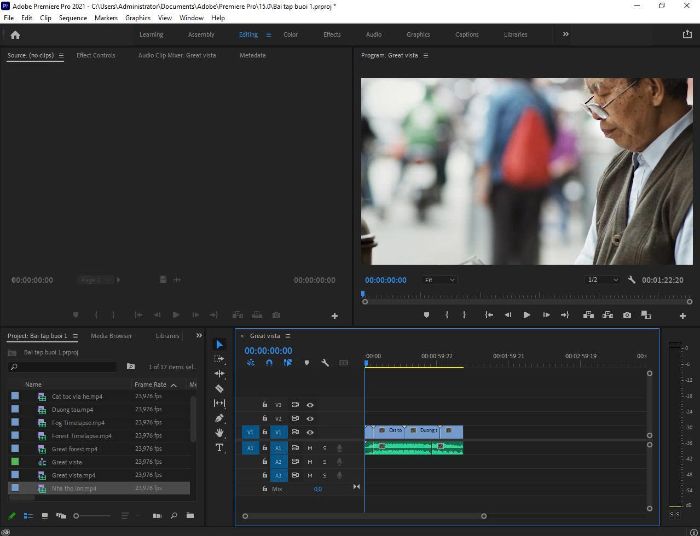The height and width of the screenshot is (536, 700).
Task: Toggle project writable green pencil
Action: (12, 515)
